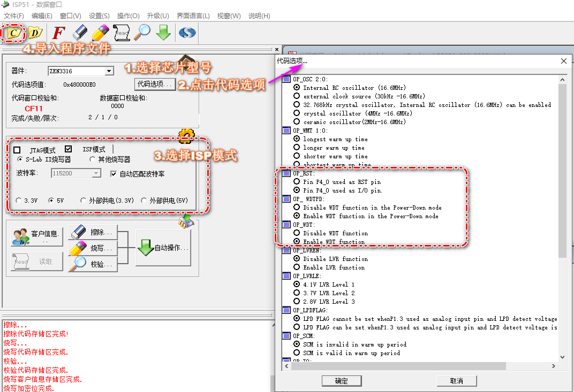Click the 代码选项... button
The width and height of the screenshot is (574, 392).
(x=154, y=84)
